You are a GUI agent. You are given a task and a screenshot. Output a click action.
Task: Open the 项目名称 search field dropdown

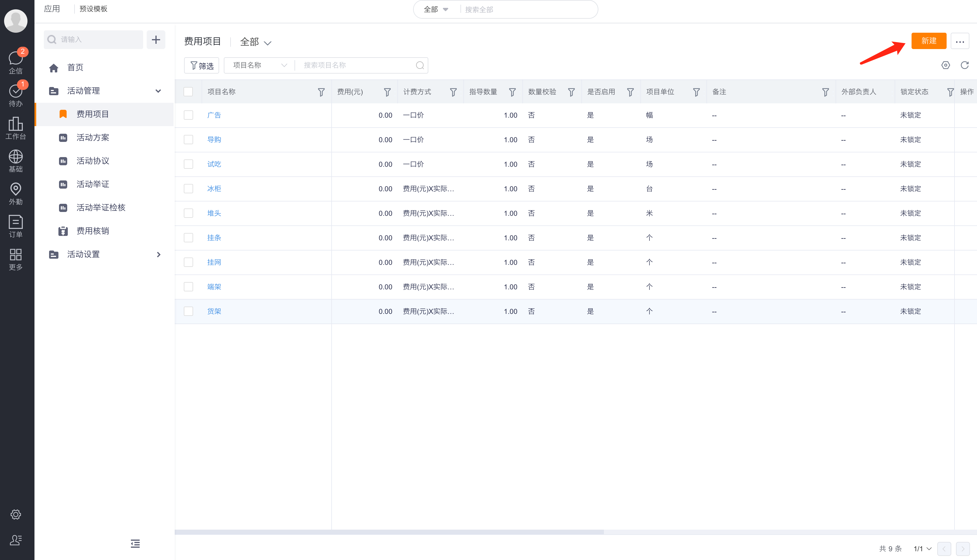pos(260,65)
